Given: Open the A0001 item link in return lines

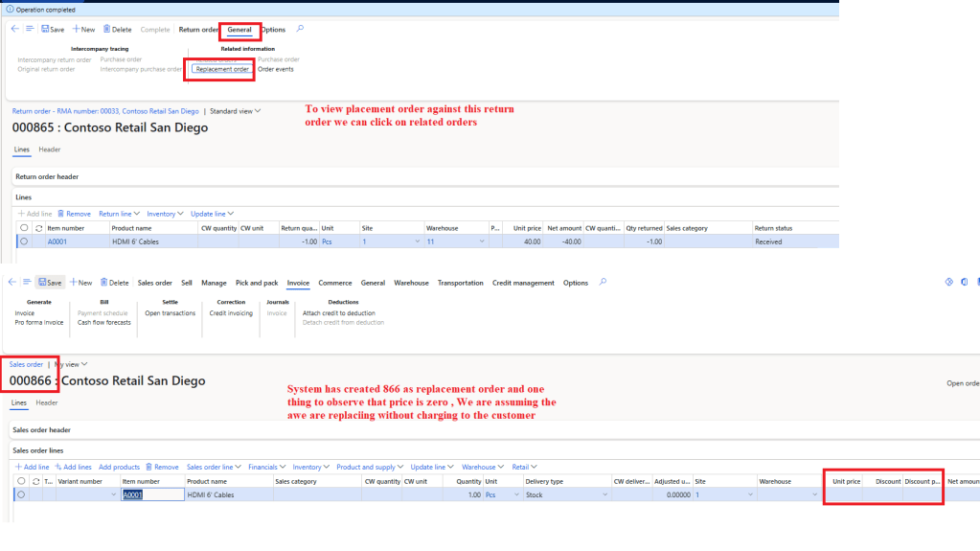Looking at the screenshot, I should [x=58, y=241].
